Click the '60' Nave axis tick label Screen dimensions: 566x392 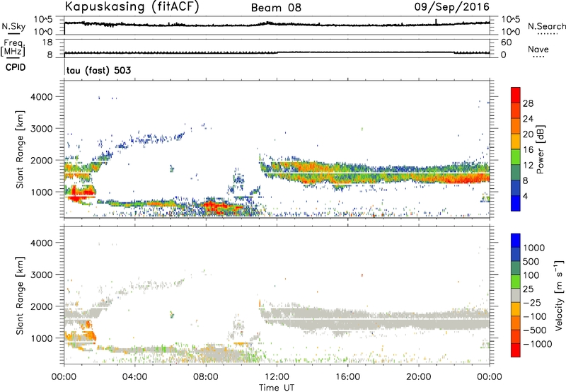[506, 42]
